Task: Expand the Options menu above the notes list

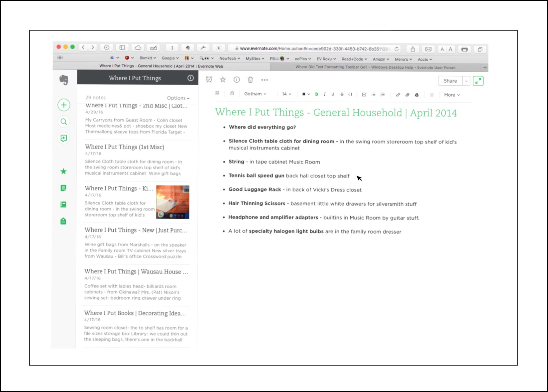Action: click(178, 98)
